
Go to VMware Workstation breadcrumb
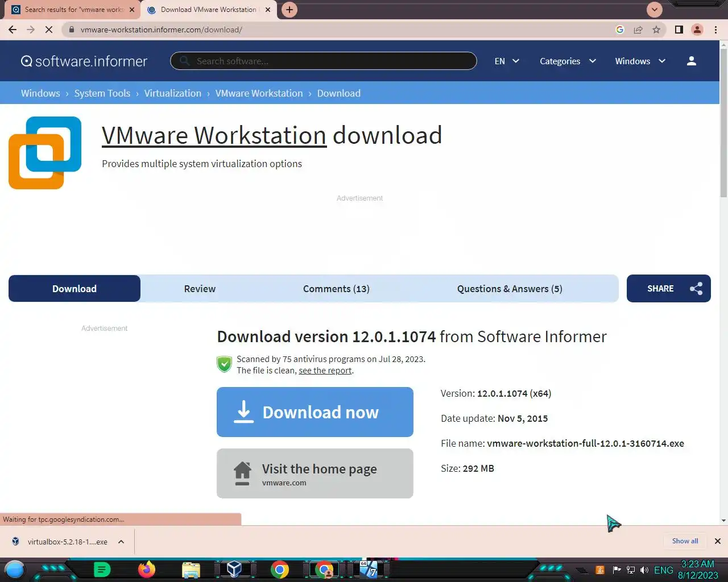[x=259, y=93]
